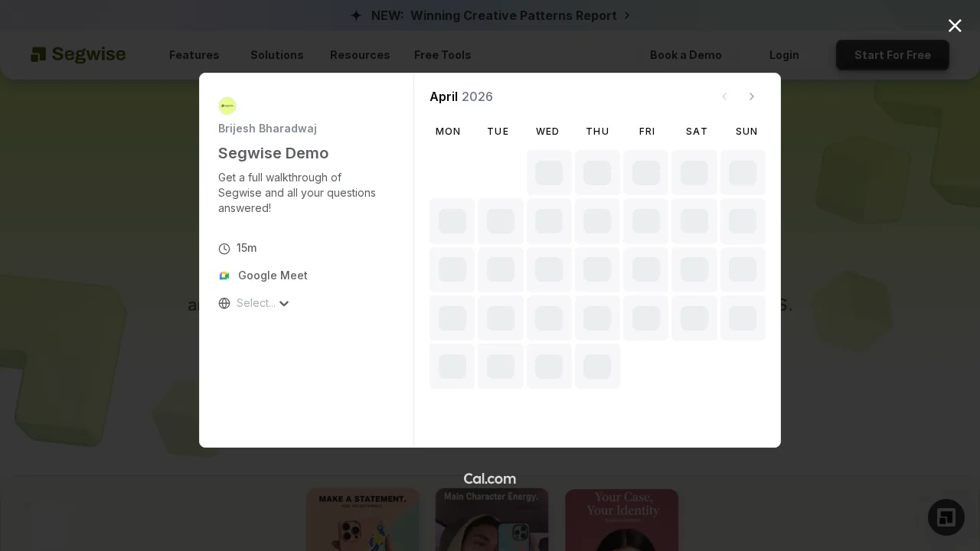Click the disabled previous month chevron
The height and width of the screenshot is (551, 980).
724,96
